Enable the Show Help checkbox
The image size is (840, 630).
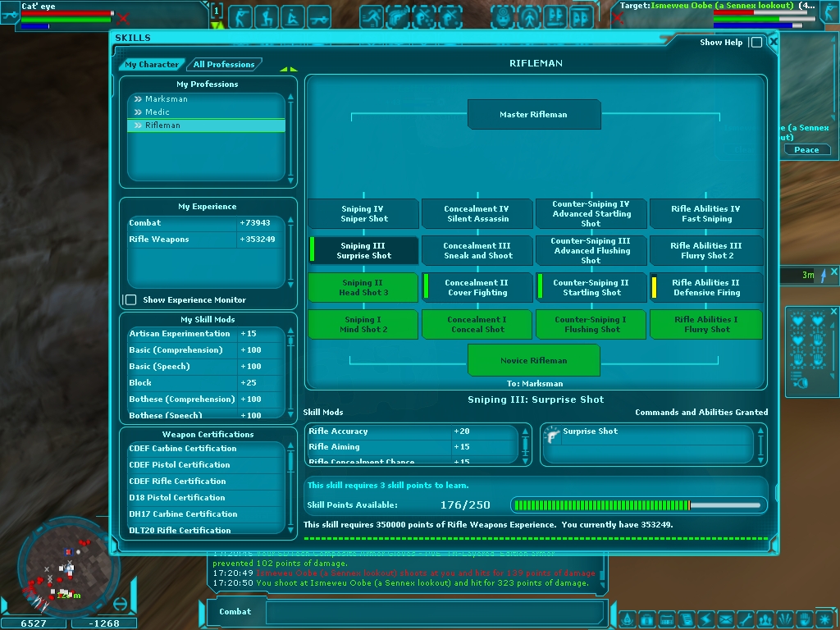point(756,43)
